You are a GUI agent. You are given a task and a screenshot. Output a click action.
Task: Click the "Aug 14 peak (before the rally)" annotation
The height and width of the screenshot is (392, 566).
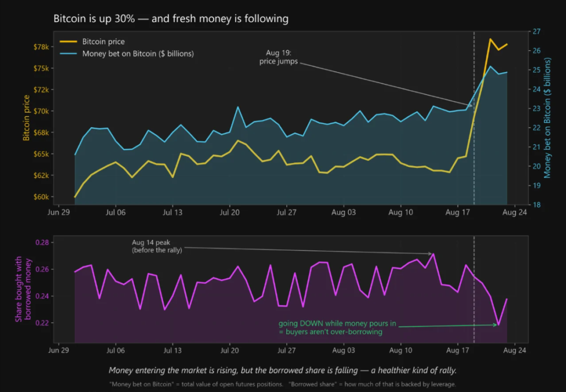156,246
